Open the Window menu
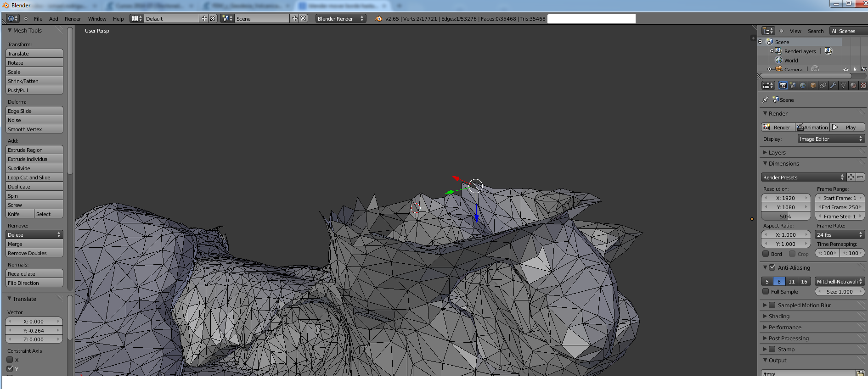The height and width of the screenshot is (389, 868). pos(97,19)
